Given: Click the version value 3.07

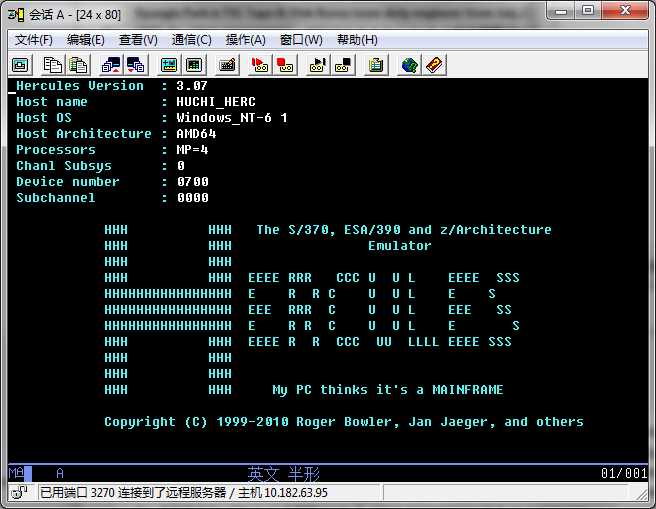Looking at the screenshot, I should [x=192, y=86].
